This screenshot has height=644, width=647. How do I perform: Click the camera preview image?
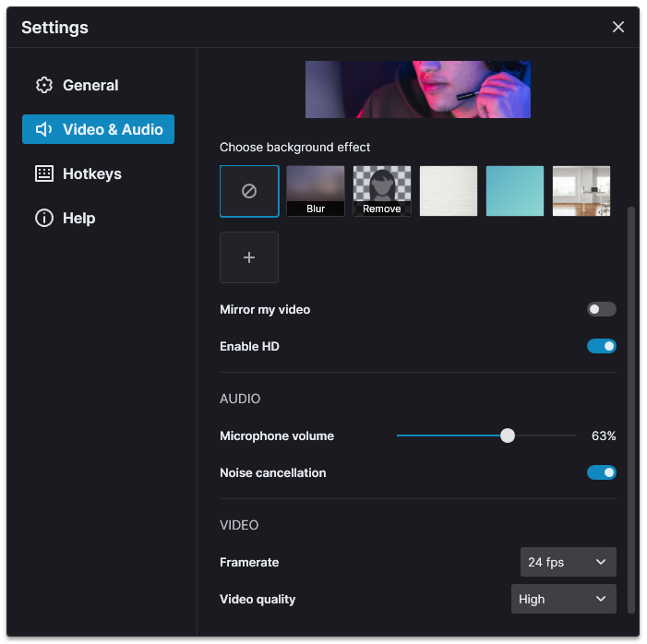tap(417, 89)
